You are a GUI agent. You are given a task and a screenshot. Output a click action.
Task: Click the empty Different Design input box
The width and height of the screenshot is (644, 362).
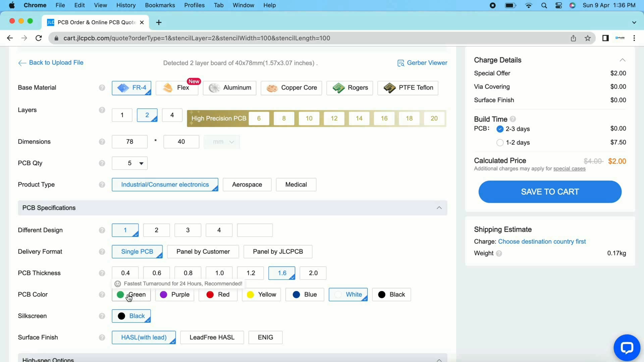[255, 230]
